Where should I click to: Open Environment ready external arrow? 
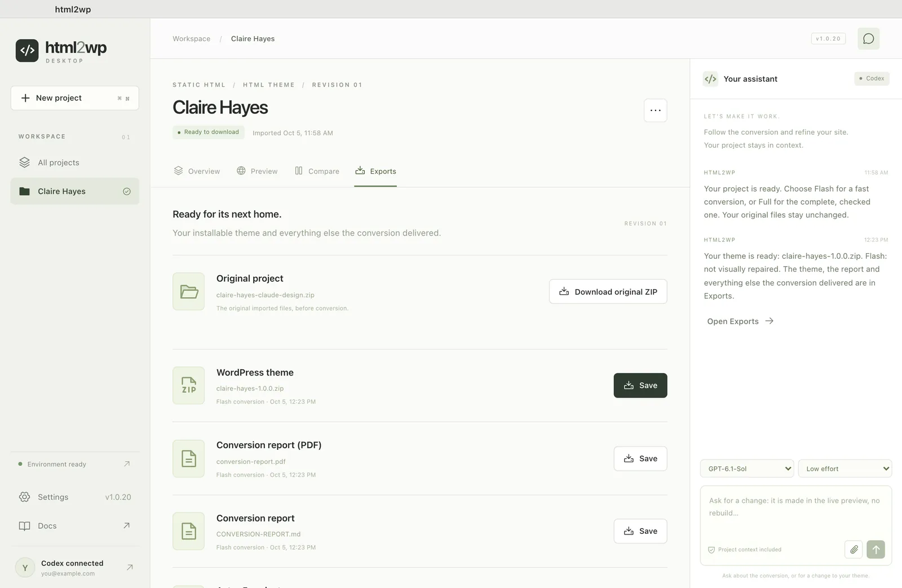coord(127,464)
